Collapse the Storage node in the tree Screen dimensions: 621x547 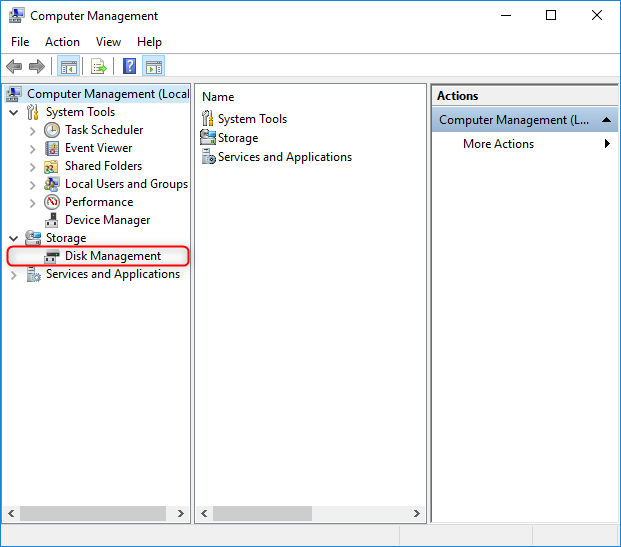[x=13, y=238]
